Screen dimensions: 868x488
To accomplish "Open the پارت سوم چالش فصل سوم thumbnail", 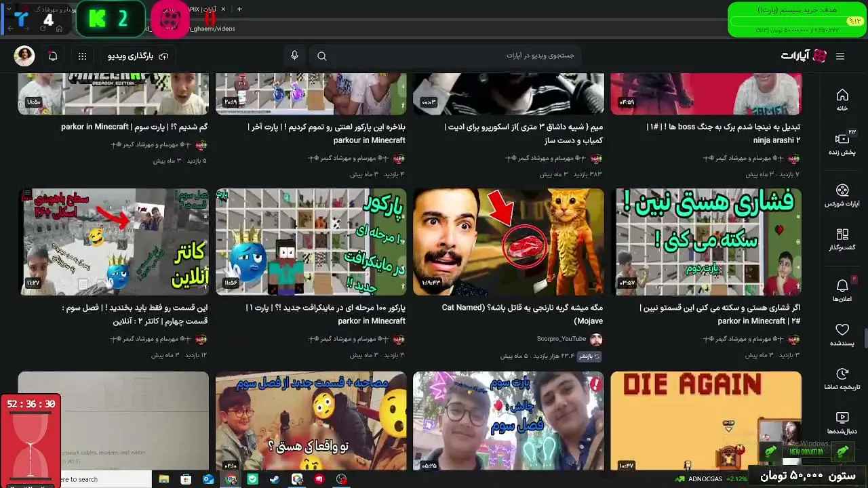I will tap(509, 421).
